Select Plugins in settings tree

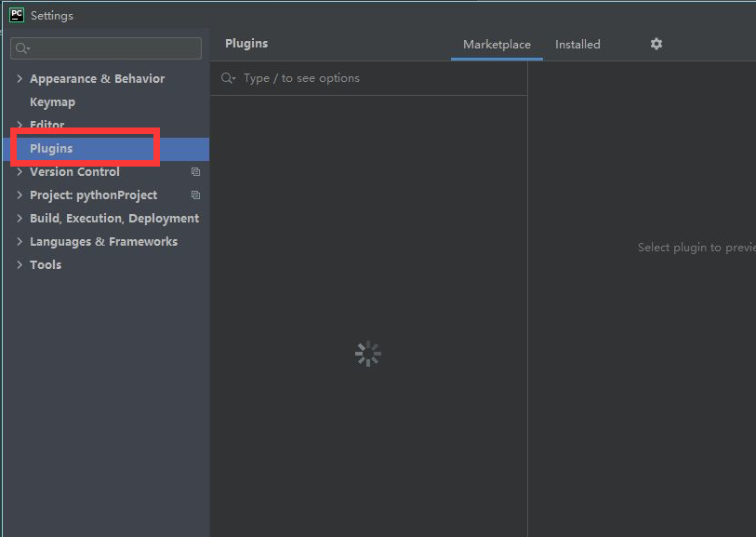pos(106,149)
